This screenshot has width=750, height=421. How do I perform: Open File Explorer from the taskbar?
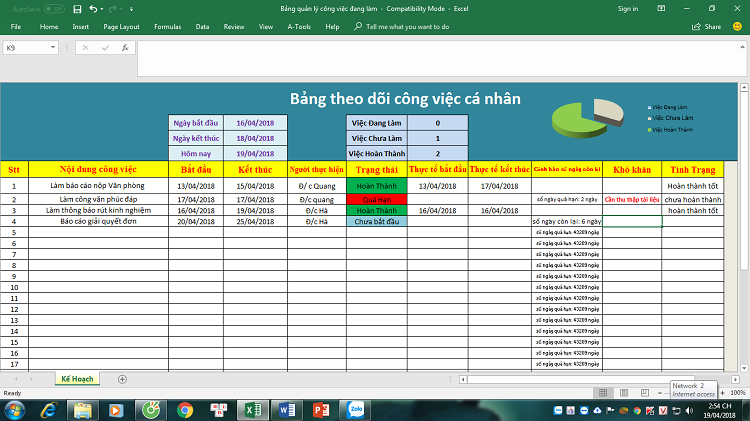coord(82,410)
